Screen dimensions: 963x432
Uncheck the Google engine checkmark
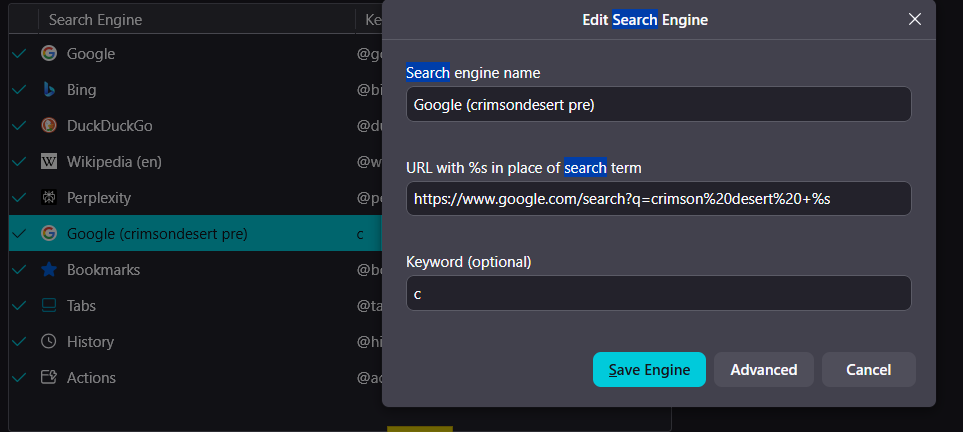click(19, 53)
